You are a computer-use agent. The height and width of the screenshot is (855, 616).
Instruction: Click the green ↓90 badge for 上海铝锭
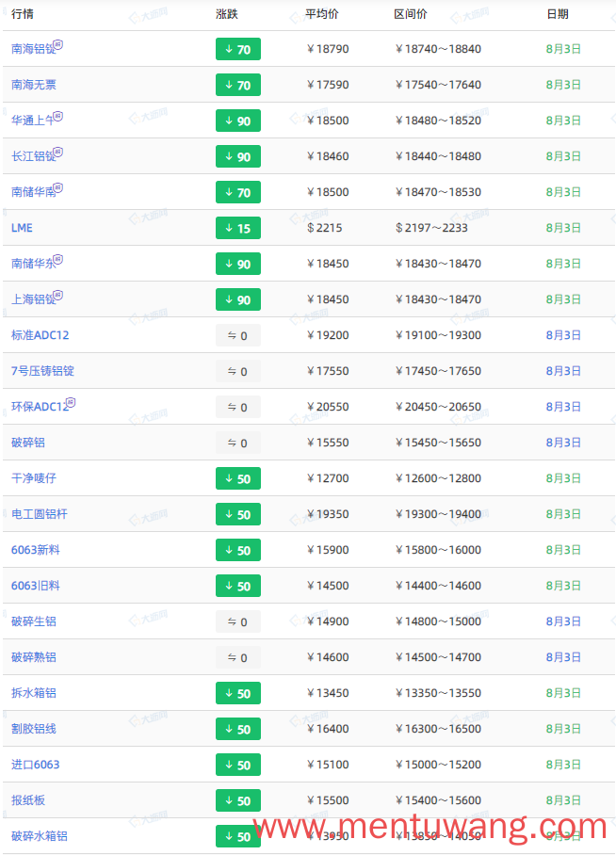(x=238, y=299)
